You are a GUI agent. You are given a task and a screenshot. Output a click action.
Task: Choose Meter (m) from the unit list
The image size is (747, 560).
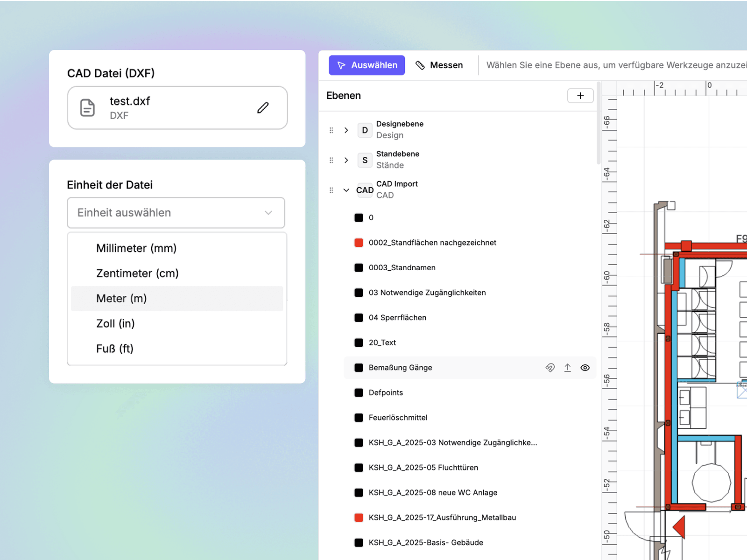(177, 299)
